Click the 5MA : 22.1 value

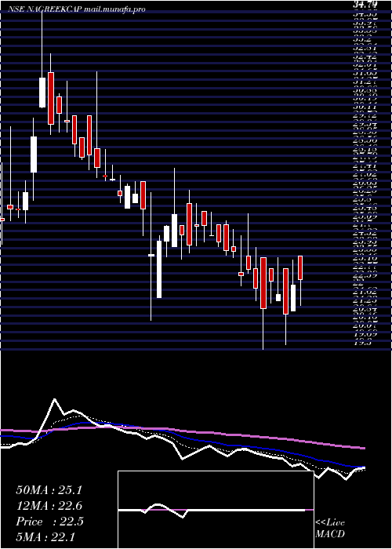pos(45,537)
